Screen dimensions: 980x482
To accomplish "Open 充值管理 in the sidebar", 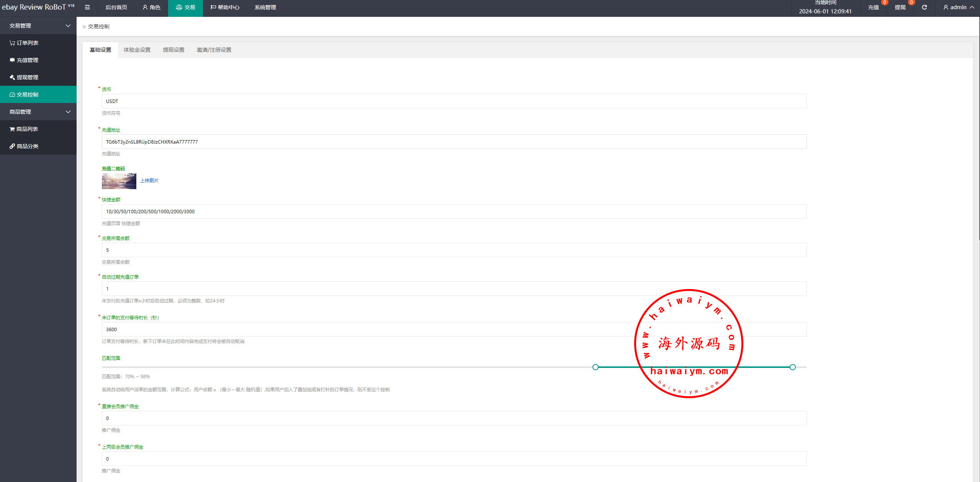I will [27, 60].
